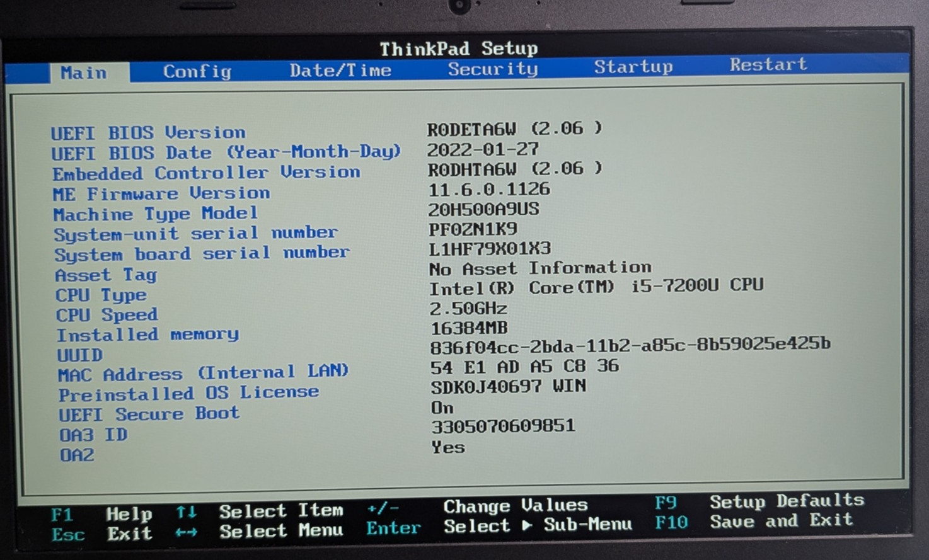Click the date value 2022-01-27

coord(483,149)
